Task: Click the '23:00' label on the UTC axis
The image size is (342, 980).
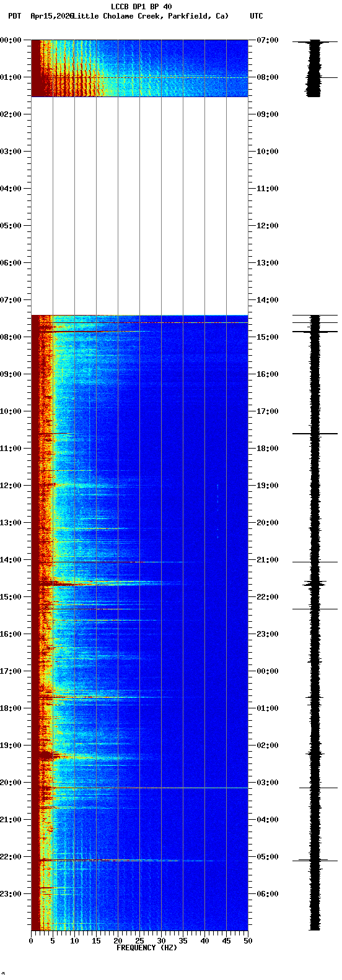Action: (x=268, y=634)
